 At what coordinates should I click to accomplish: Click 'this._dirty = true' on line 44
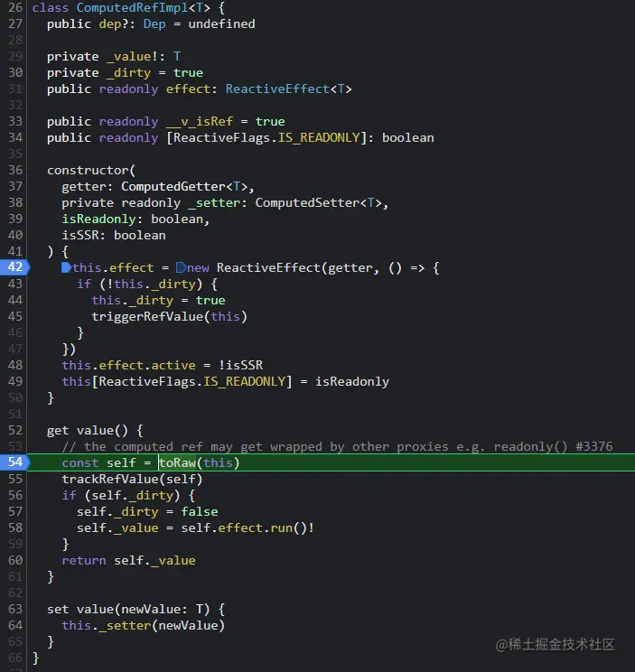pyautogui.click(x=159, y=301)
